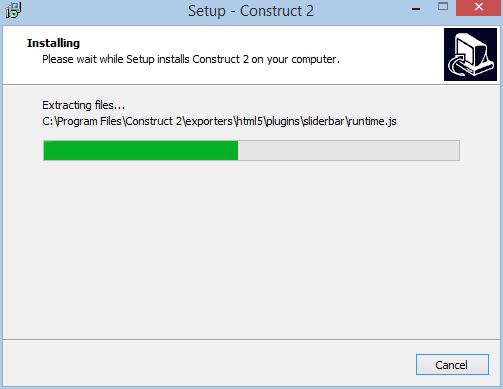Screen dimensions: 503x389
Task: Click the Setup installer icon in title bar
Action: coord(13,10)
